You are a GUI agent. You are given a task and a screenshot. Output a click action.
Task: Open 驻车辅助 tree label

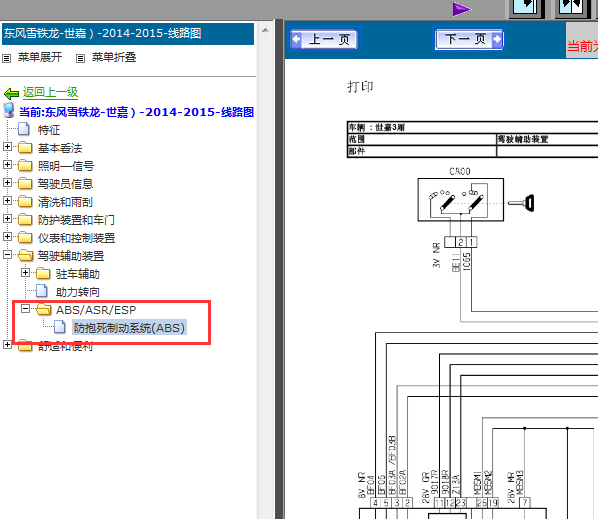tap(78, 274)
